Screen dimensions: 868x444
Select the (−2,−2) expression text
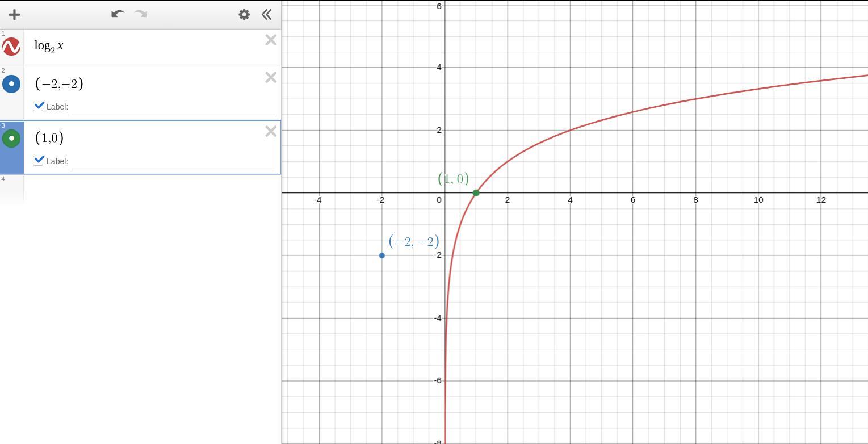(x=59, y=83)
